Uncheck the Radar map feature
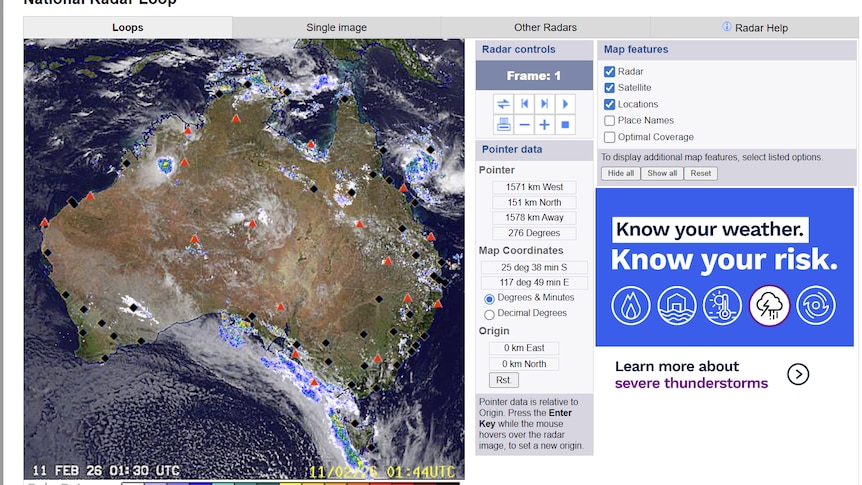The image size is (862, 485). pos(610,72)
